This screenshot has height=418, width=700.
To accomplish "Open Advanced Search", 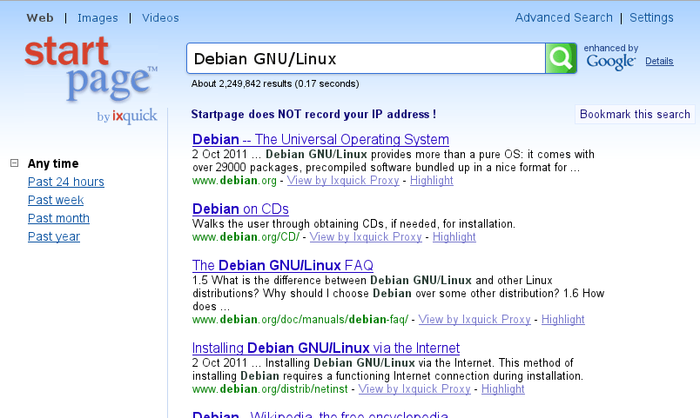I will pyautogui.click(x=564, y=17).
